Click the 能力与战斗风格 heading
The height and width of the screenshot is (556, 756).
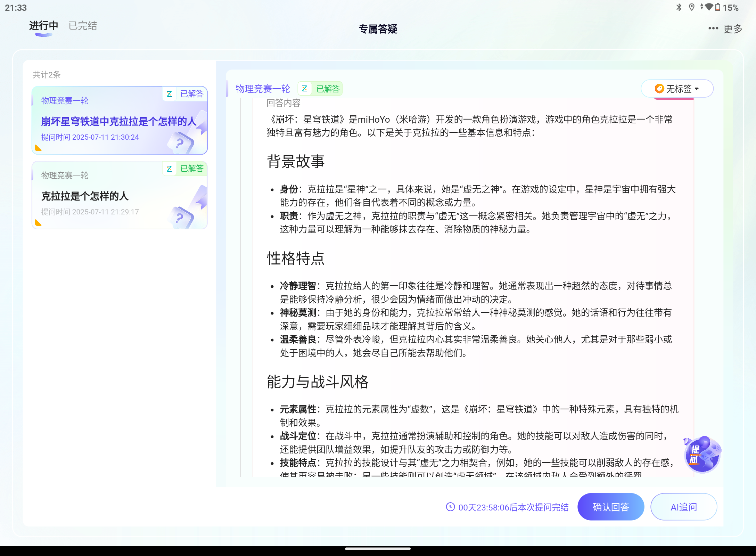point(318,382)
